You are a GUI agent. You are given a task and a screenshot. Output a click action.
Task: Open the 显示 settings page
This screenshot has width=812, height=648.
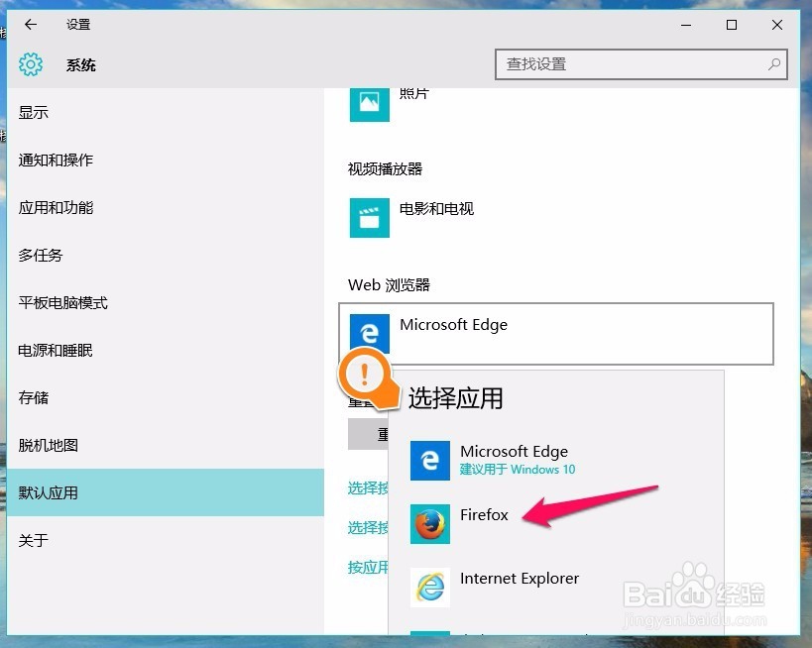pos(166,112)
